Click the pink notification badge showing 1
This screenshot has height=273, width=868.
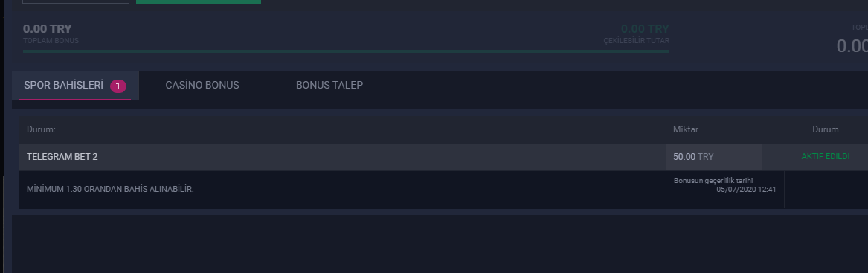tap(118, 86)
